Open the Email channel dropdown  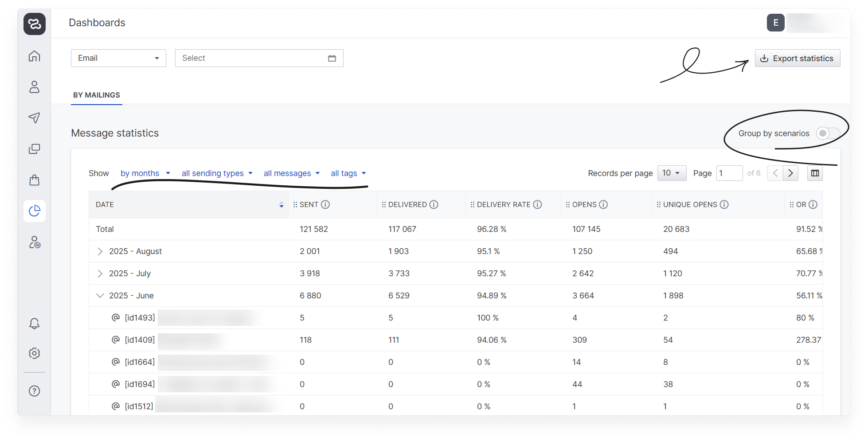118,58
